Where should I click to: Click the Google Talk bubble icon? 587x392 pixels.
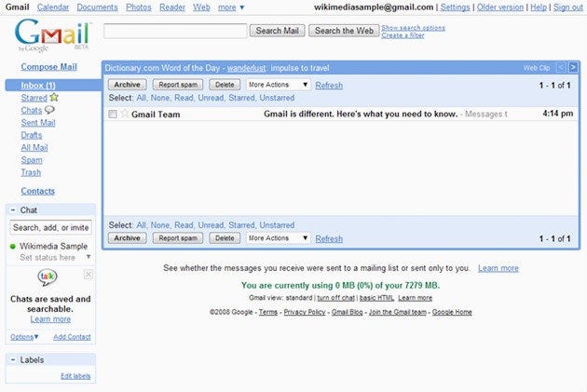pos(48,277)
